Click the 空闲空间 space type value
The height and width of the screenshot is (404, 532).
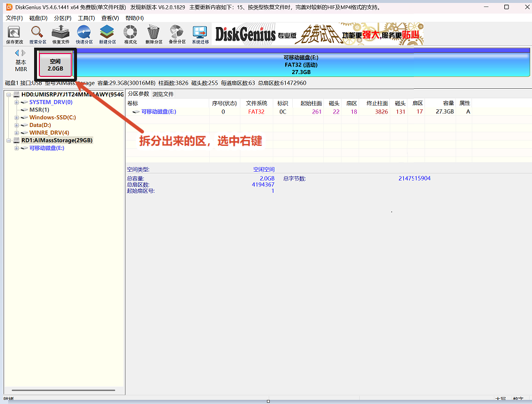tap(263, 169)
